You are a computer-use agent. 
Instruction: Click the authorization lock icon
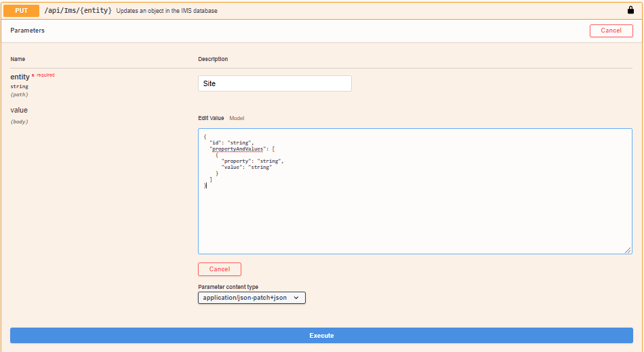[630, 10]
